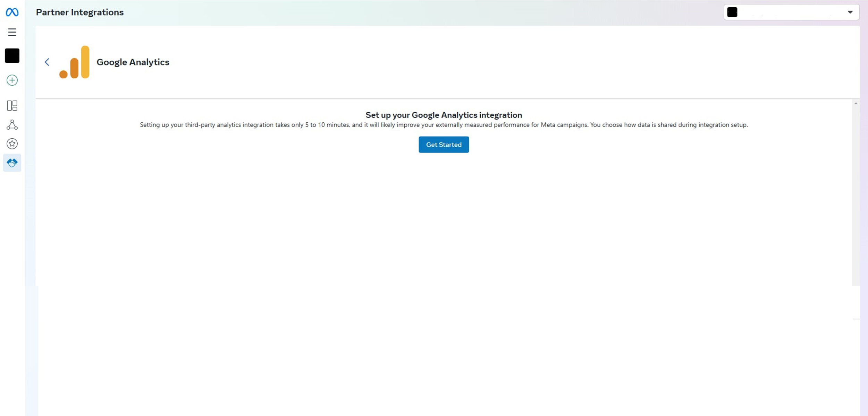Select the Partner Integrations handshake icon
Viewport: 868px width, 416px height.
point(12,163)
